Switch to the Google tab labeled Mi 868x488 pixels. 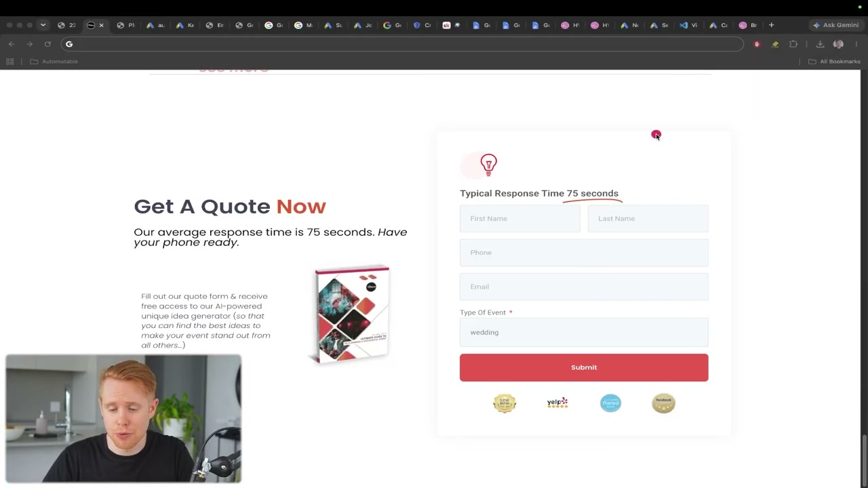[303, 25]
